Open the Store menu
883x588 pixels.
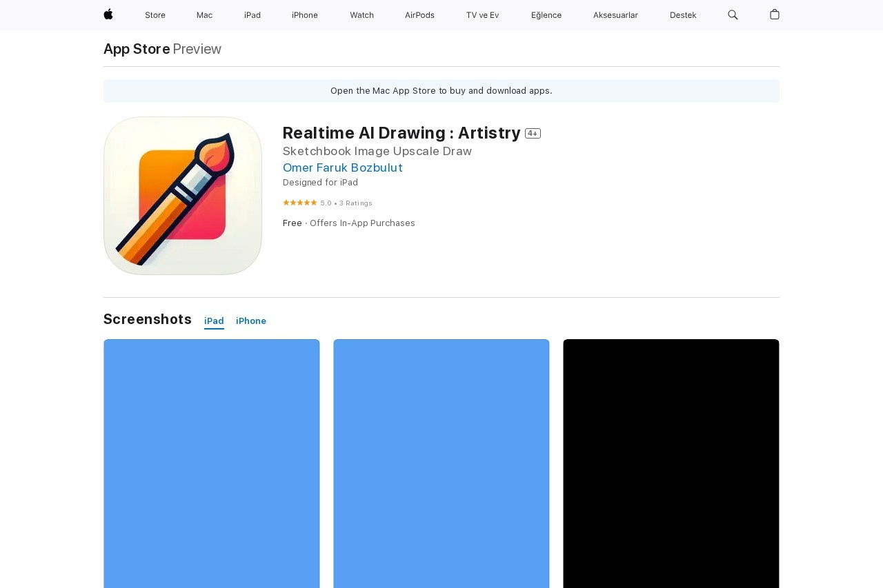coord(155,15)
